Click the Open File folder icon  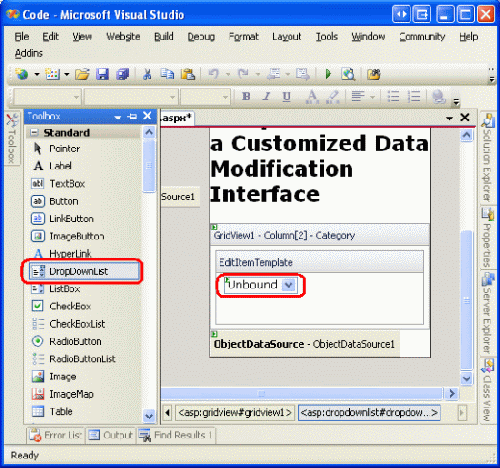point(82,74)
